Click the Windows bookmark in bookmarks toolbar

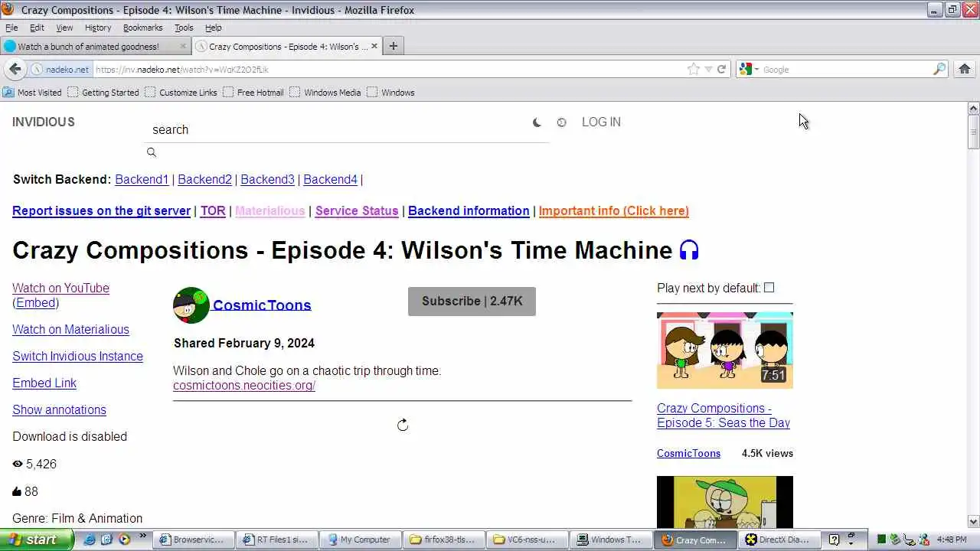pyautogui.click(x=390, y=93)
